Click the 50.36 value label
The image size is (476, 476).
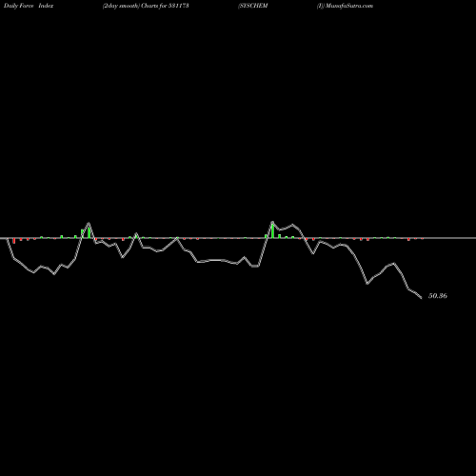click(438, 296)
